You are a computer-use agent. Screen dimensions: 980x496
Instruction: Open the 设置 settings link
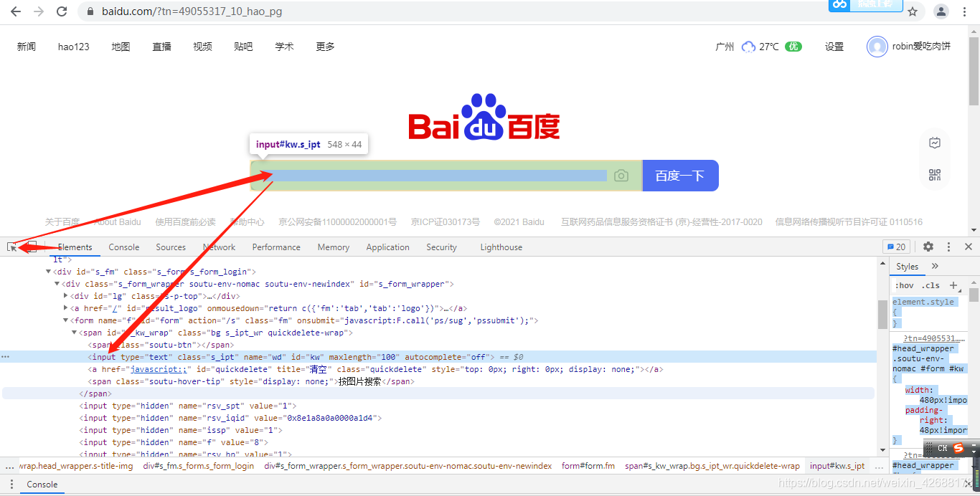coord(834,47)
